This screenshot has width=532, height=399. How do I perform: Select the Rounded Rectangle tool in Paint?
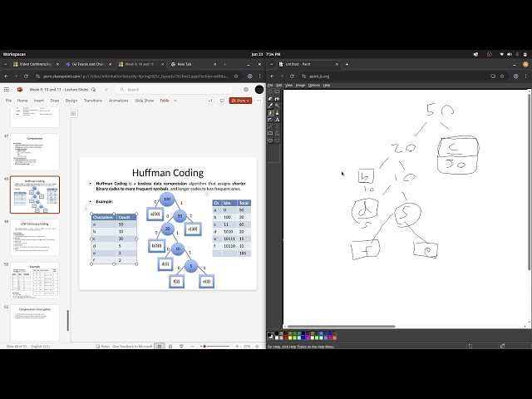coord(277,140)
